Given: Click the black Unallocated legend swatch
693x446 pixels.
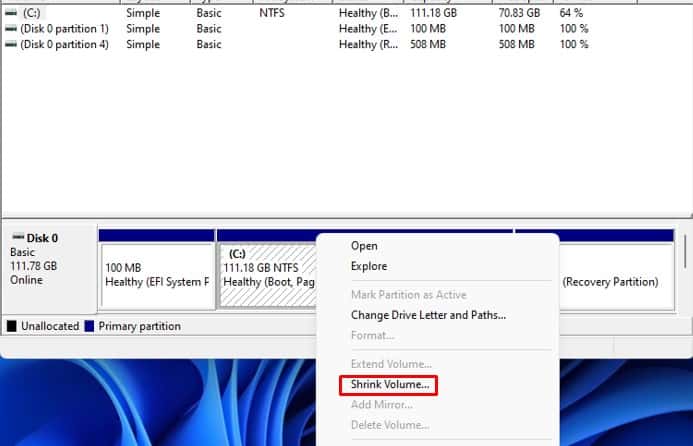Looking at the screenshot, I should [11, 326].
